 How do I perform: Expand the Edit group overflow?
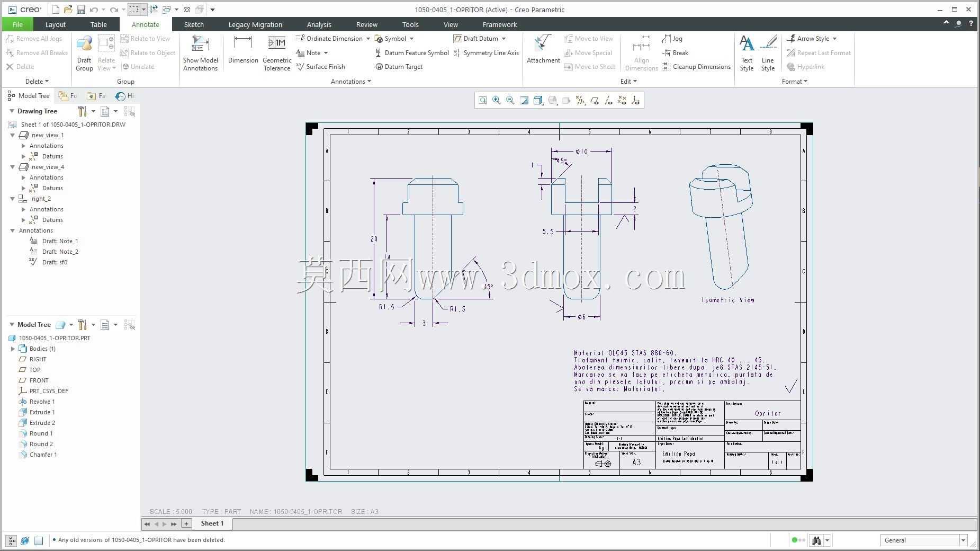point(628,82)
